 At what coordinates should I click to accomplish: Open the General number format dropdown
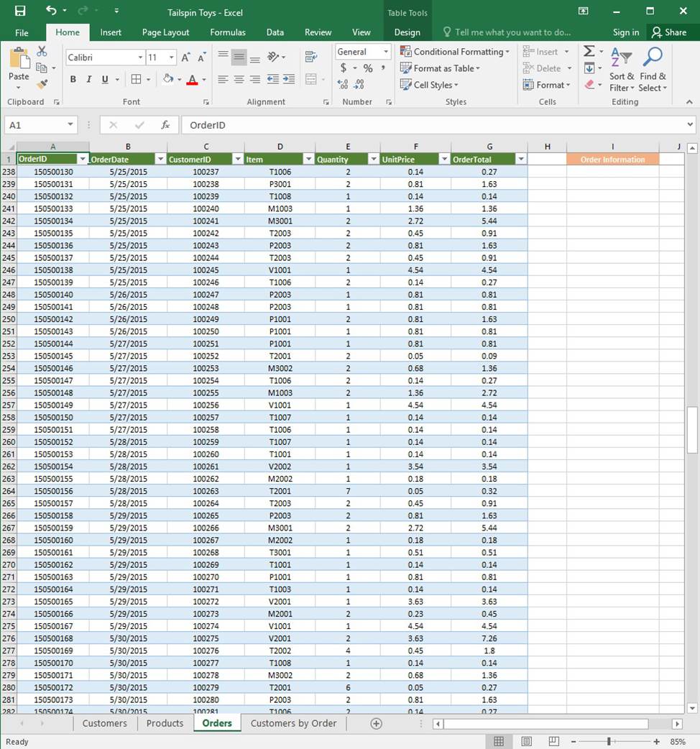click(x=386, y=52)
